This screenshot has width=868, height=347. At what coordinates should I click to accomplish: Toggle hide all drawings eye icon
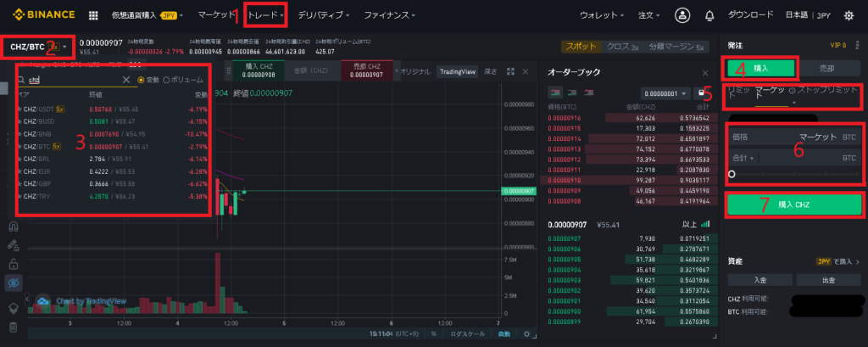(14, 283)
